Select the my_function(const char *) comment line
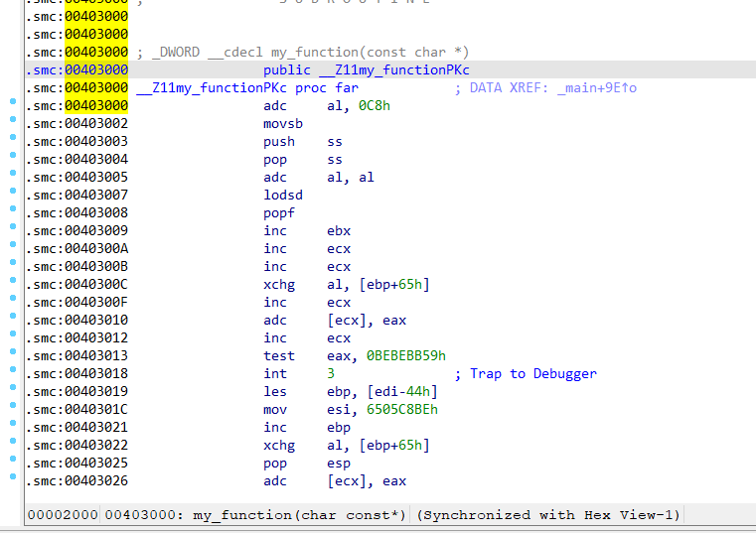This screenshot has width=756, height=533. (303, 52)
